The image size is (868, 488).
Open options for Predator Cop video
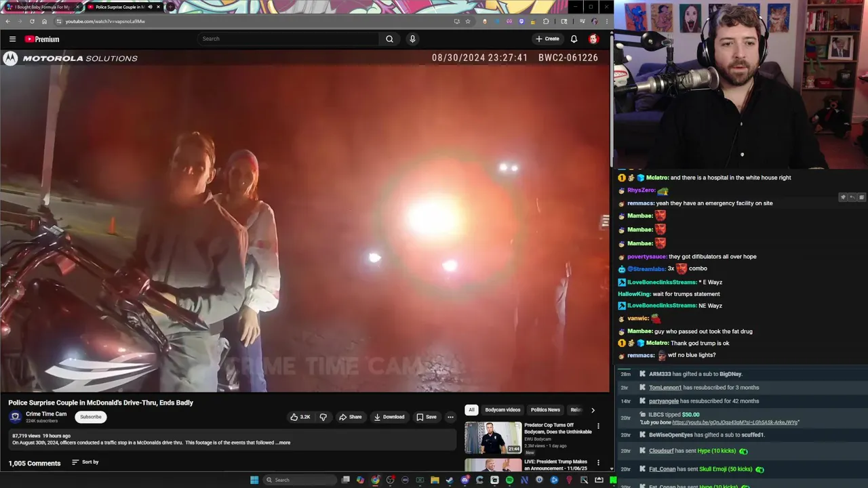point(598,426)
